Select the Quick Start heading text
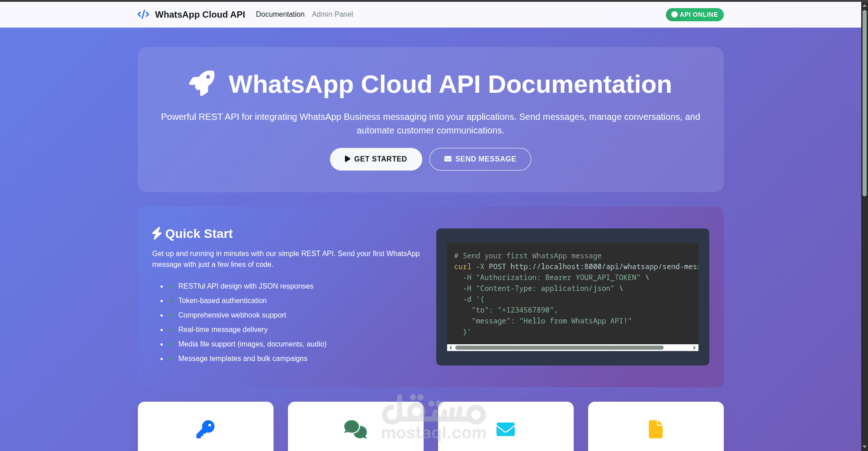This screenshot has width=868, height=451. pyautogui.click(x=199, y=234)
